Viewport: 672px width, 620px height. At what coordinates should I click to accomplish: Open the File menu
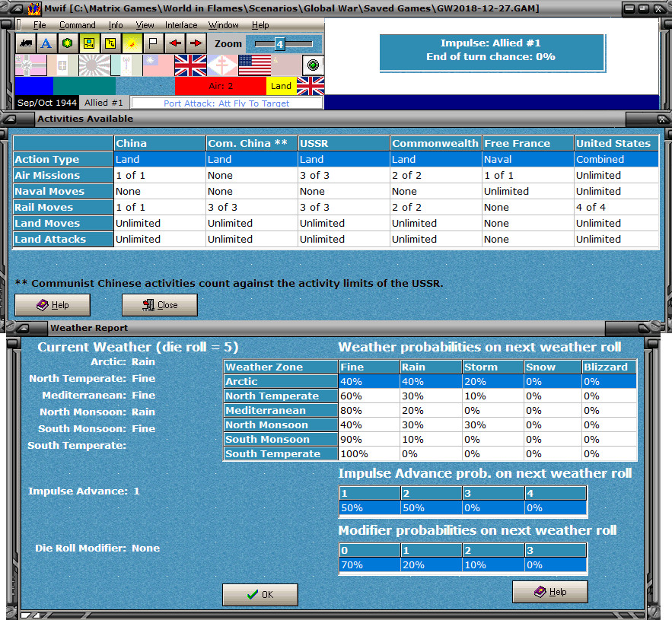pos(40,25)
